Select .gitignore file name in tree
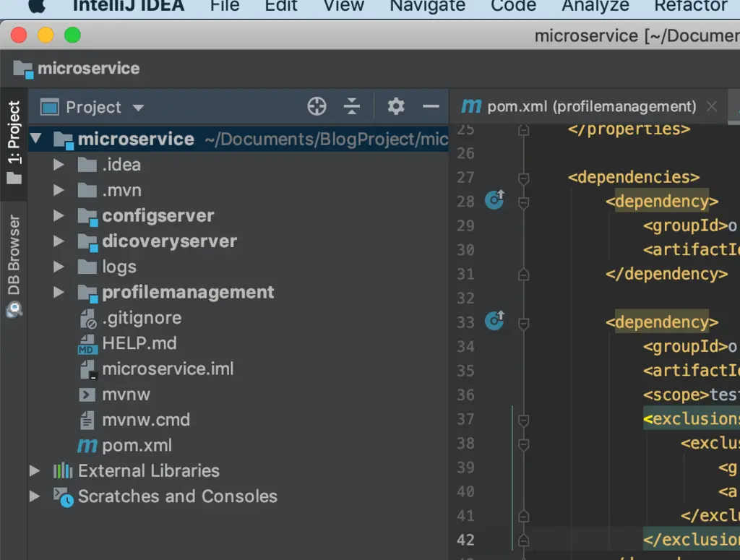Screen dimensions: 740x560 142,318
